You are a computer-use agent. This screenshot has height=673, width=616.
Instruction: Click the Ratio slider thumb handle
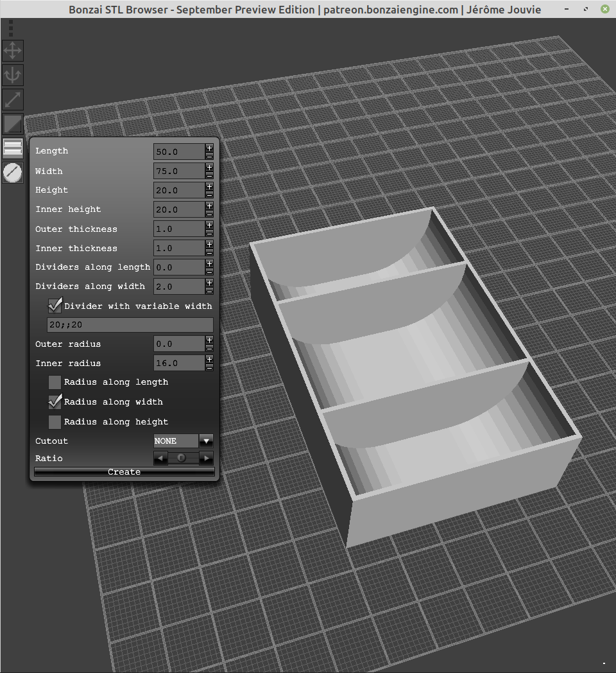182,459
